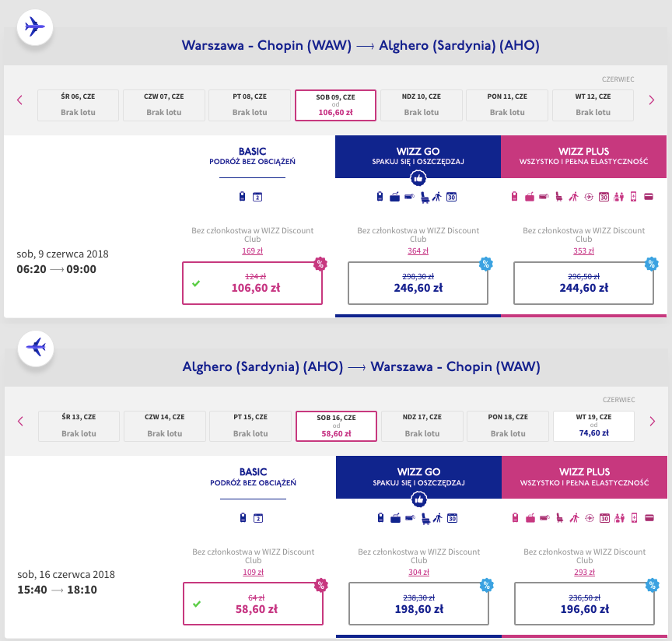672x641 pixels.
Task: Click the return flight plane icon
Action: point(36,349)
